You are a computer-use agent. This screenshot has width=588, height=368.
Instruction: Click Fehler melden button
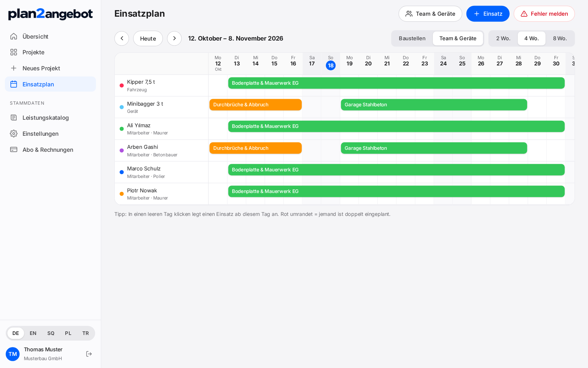click(544, 14)
